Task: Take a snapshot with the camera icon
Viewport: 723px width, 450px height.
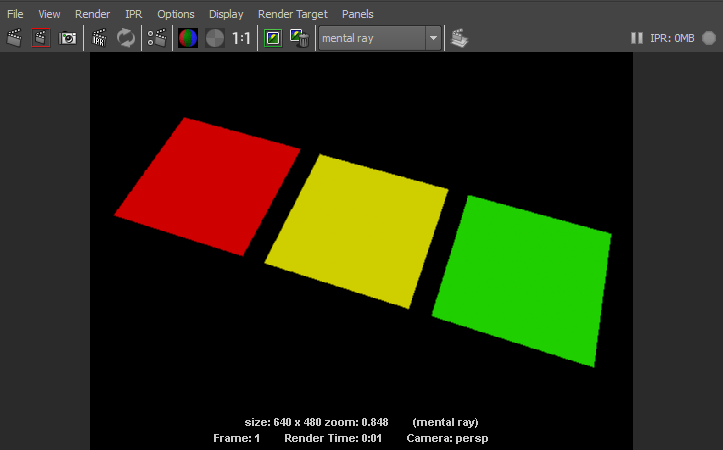Action: 67,38
